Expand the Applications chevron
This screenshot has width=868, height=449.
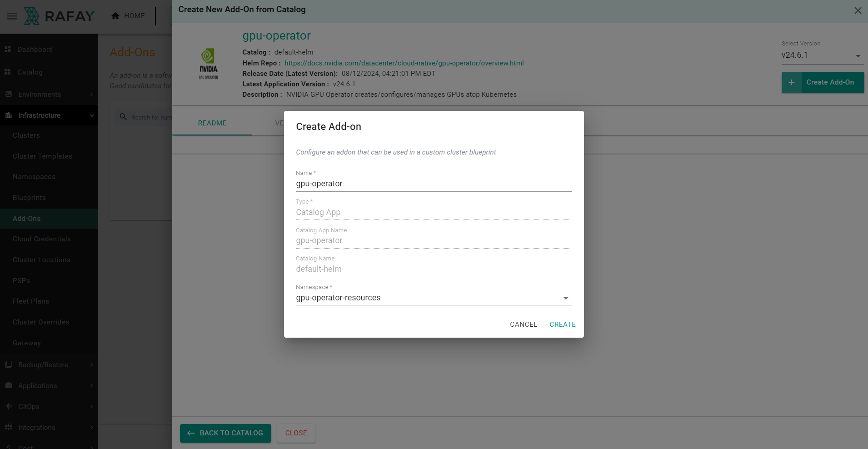pos(91,386)
